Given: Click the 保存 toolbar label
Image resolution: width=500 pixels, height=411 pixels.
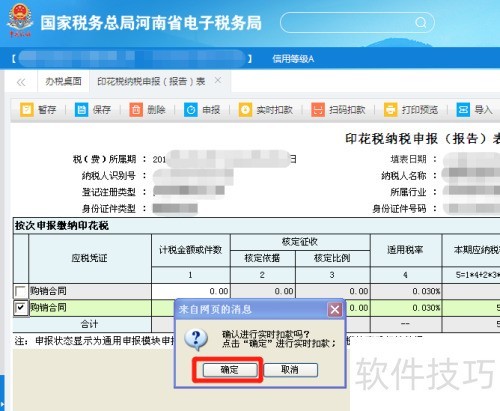Looking at the screenshot, I should pyautogui.click(x=102, y=110).
